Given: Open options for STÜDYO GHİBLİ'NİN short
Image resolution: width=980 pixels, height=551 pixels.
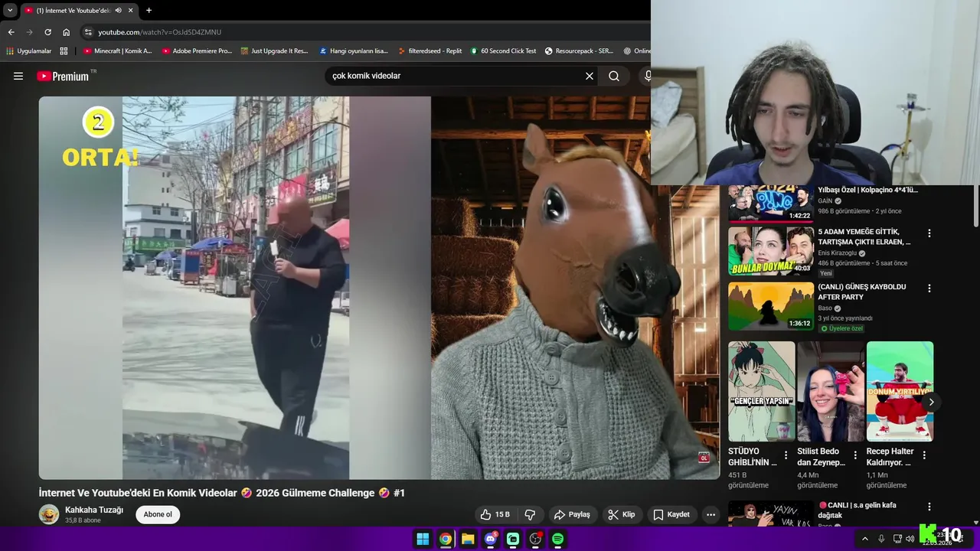Looking at the screenshot, I should 786,455.
